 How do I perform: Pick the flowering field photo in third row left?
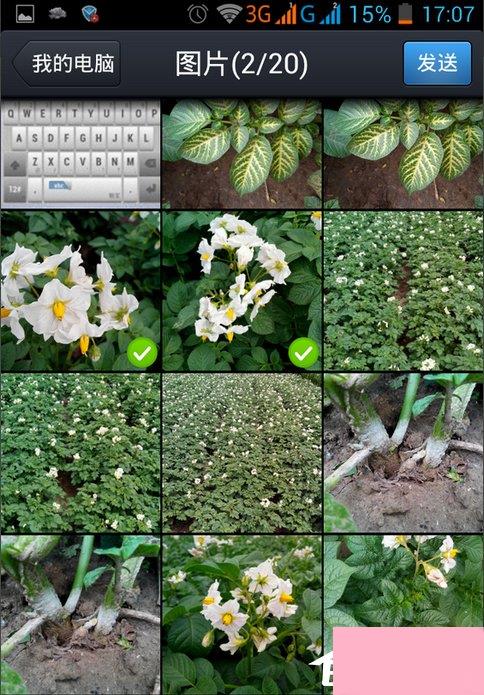(x=80, y=453)
